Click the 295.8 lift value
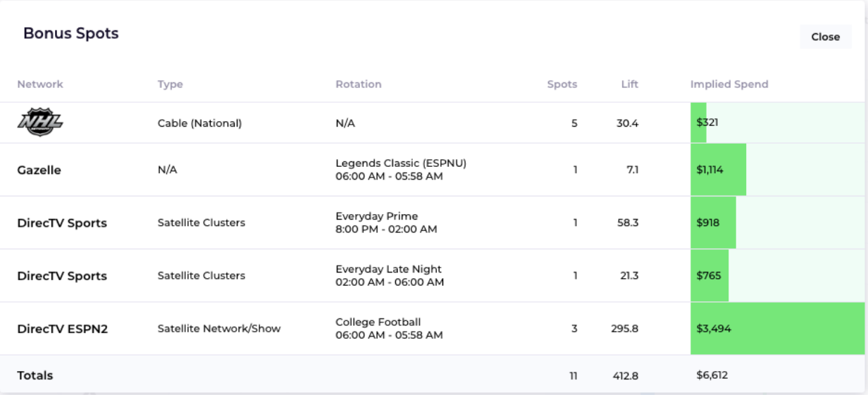 click(624, 329)
